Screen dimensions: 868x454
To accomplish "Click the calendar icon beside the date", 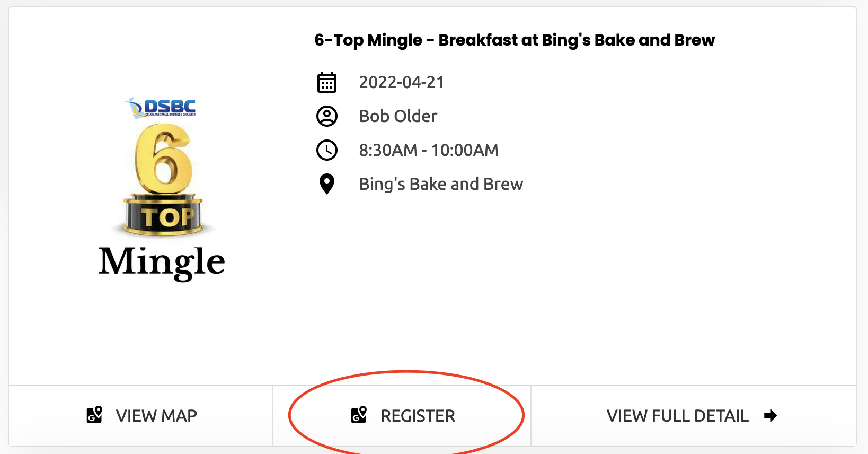I will [326, 83].
